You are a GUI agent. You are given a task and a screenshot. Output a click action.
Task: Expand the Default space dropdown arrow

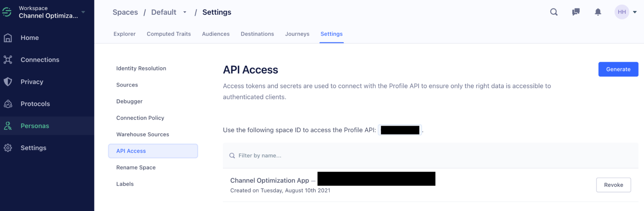coord(185,12)
